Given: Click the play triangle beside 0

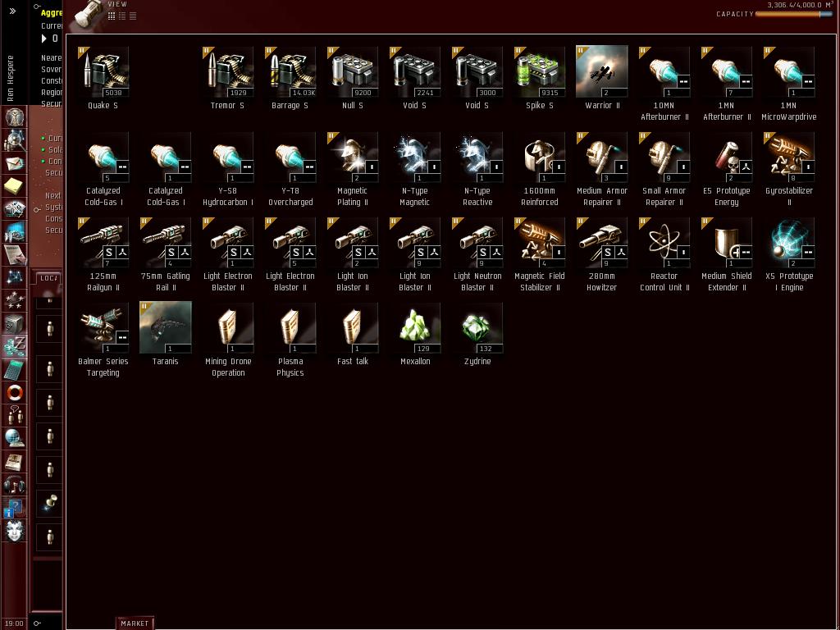Looking at the screenshot, I should 44,39.
